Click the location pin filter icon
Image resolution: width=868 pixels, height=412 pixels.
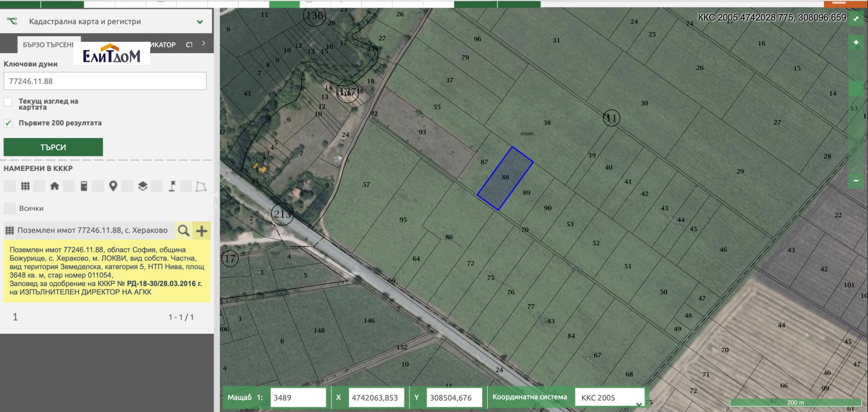pyautogui.click(x=113, y=186)
